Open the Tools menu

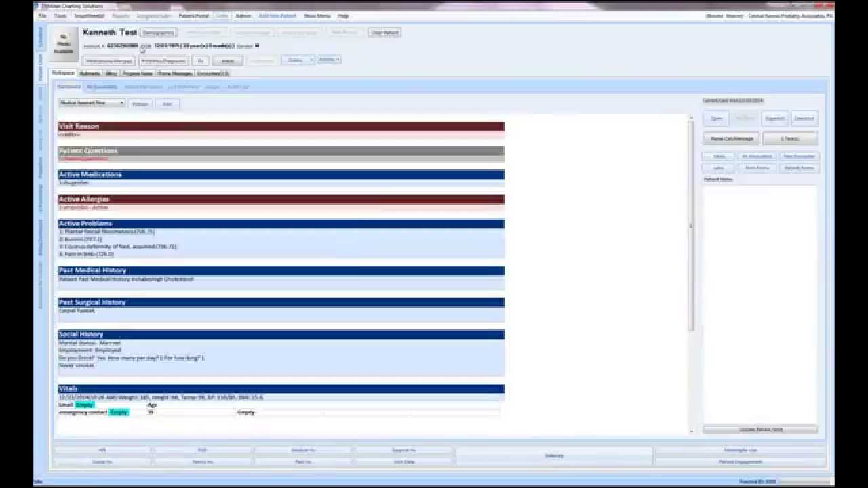[60, 16]
